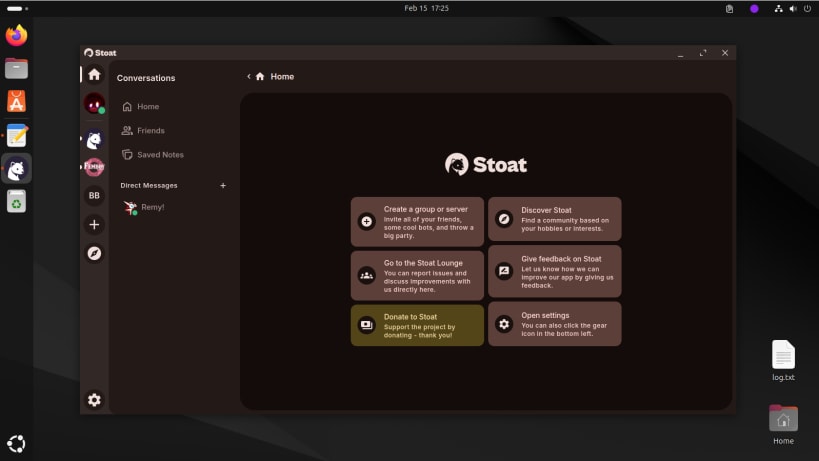Open the compass Discover icon in the rail
819x461 pixels.
tap(94, 254)
